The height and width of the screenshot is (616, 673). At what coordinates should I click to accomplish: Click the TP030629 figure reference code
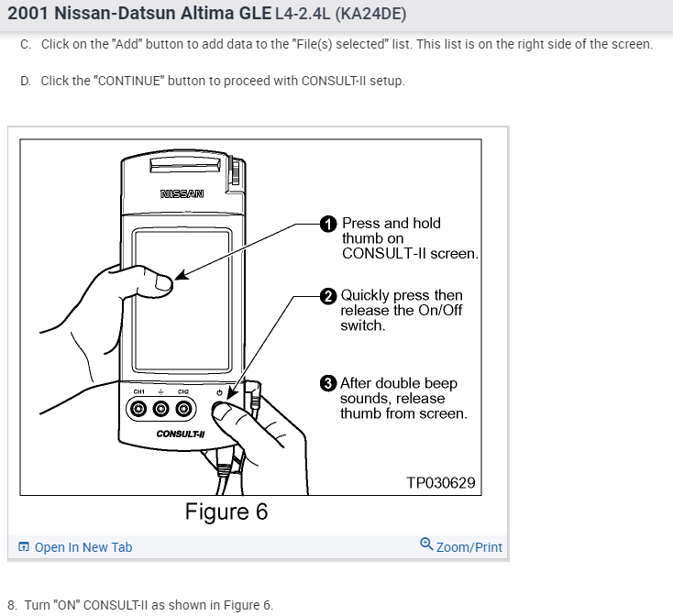pos(441,483)
